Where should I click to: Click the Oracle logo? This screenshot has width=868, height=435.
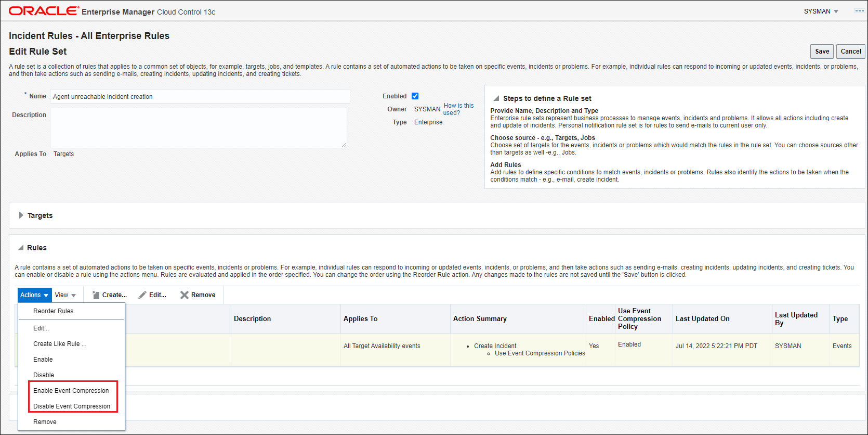tap(44, 11)
